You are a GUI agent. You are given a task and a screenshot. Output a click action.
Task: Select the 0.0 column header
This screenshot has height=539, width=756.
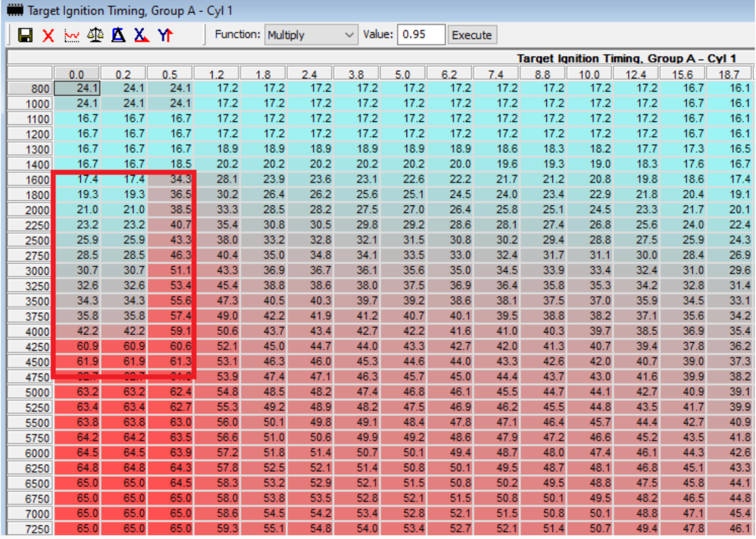77,74
